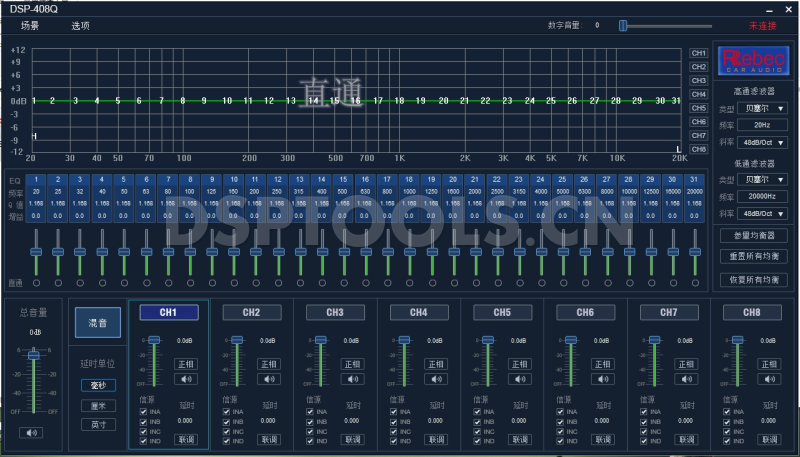Image resolution: width=800 pixels, height=457 pixels.
Task: Select EQ band 16 header at 630Hz
Action: (x=365, y=180)
